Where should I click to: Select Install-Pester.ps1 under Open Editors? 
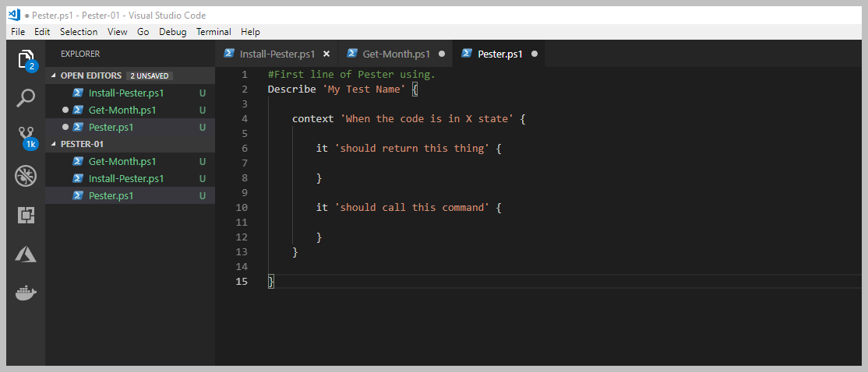[x=130, y=93]
